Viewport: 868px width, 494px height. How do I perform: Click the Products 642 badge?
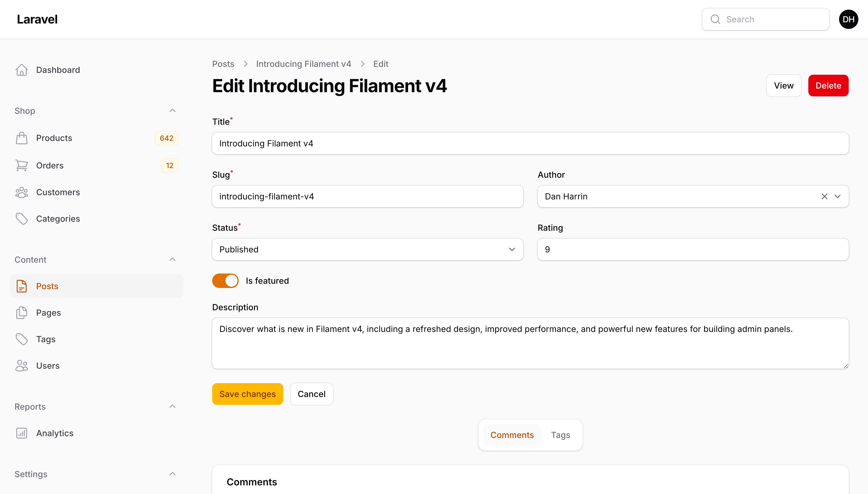coord(166,138)
